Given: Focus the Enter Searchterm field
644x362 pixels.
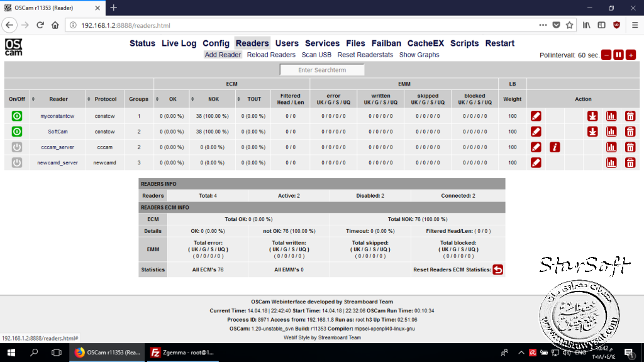Looking at the screenshot, I should tap(322, 70).
